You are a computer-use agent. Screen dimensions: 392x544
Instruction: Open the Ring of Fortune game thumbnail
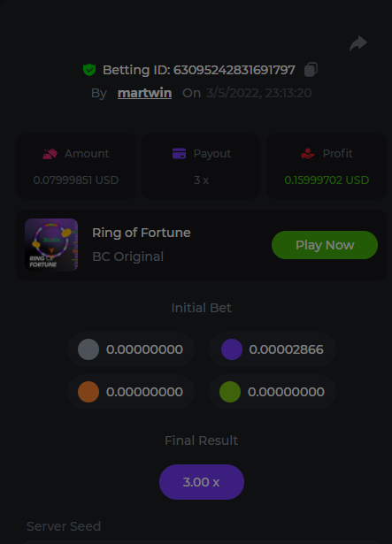[51, 245]
